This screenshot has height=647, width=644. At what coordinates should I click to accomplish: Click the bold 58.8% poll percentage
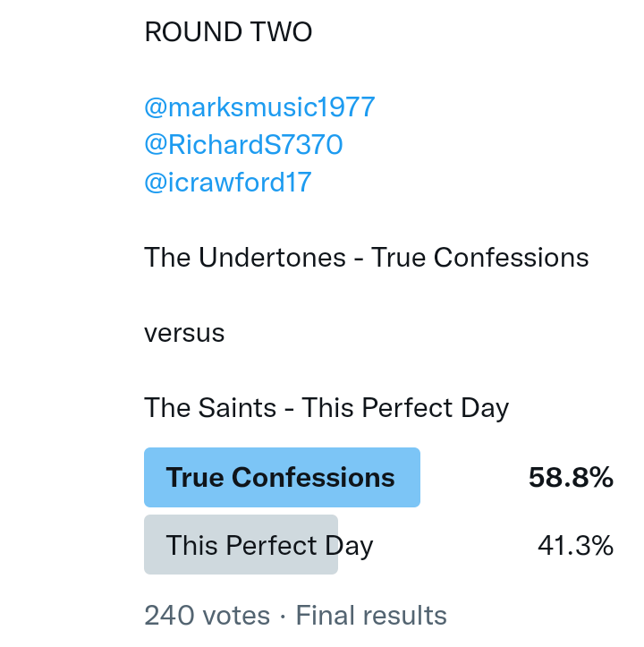[x=571, y=478]
